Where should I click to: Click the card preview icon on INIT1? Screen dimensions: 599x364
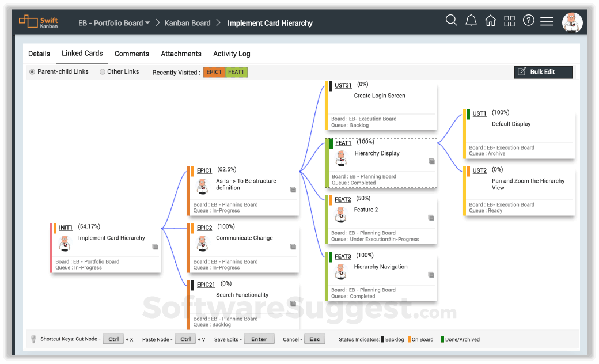tap(154, 246)
